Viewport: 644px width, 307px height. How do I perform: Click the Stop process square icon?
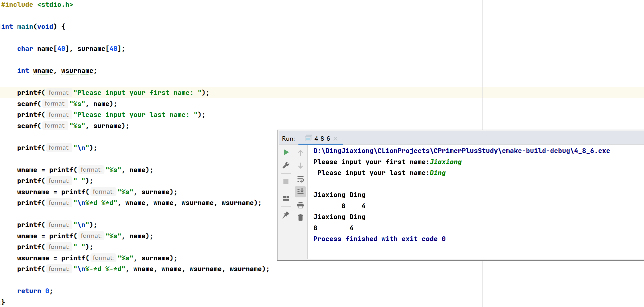click(286, 182)
